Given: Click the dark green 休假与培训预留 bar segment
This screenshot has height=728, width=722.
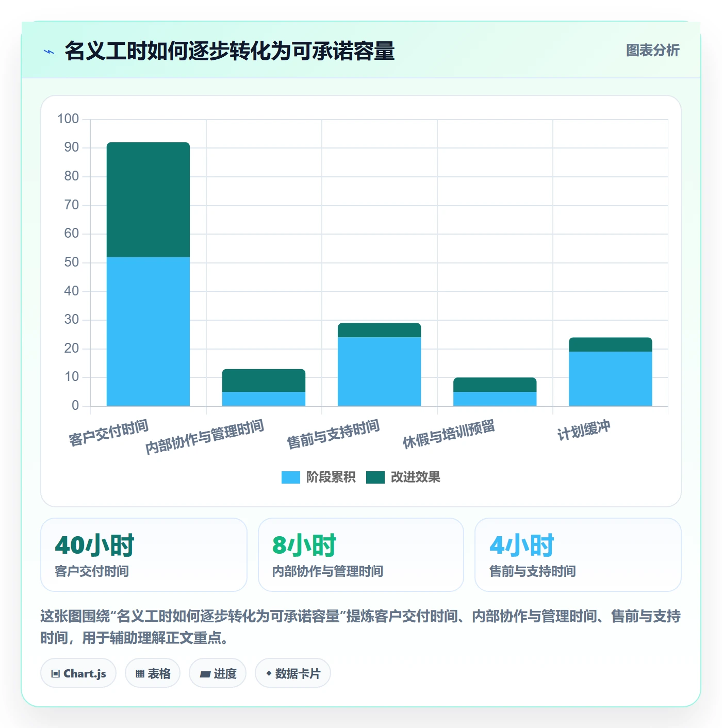Looking at the screenshot, I should pyautogui.click(x=495, y=385).
